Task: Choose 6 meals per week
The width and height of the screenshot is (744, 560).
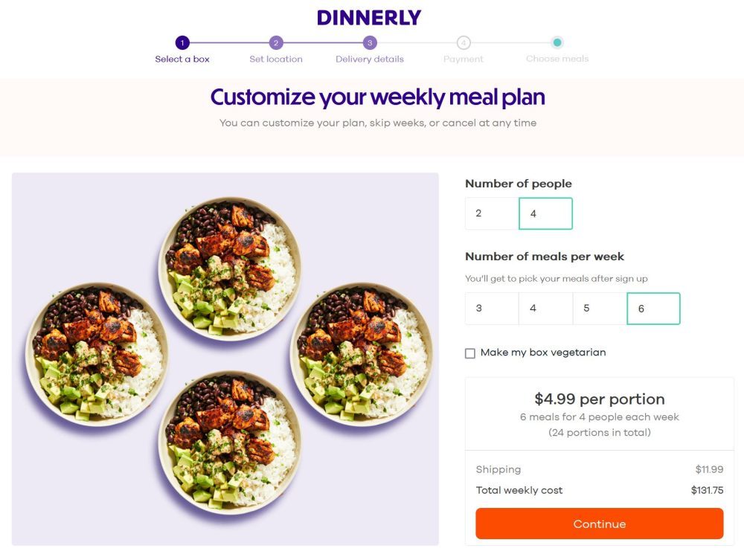Action: coord(653,309)
